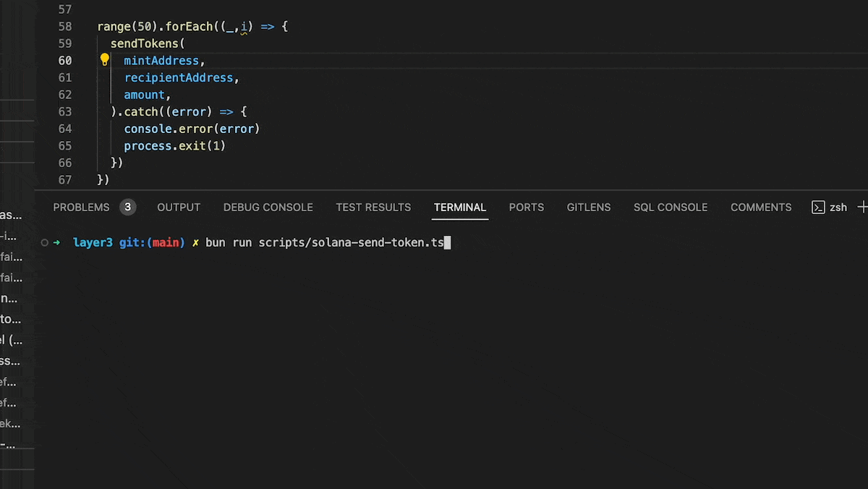Switch to the Output tab
Image resolution: width=868 pixels, height=489 pixels.
(x=179, y=207)
